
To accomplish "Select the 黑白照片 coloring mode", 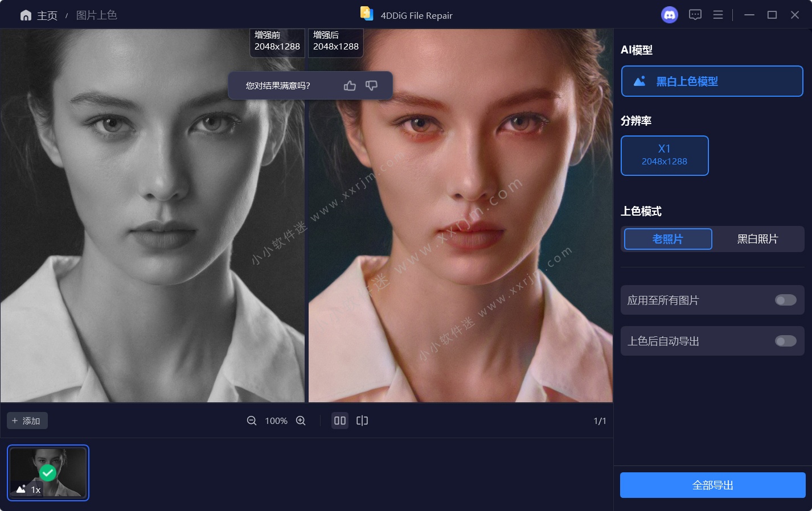I will coord(757,239).
